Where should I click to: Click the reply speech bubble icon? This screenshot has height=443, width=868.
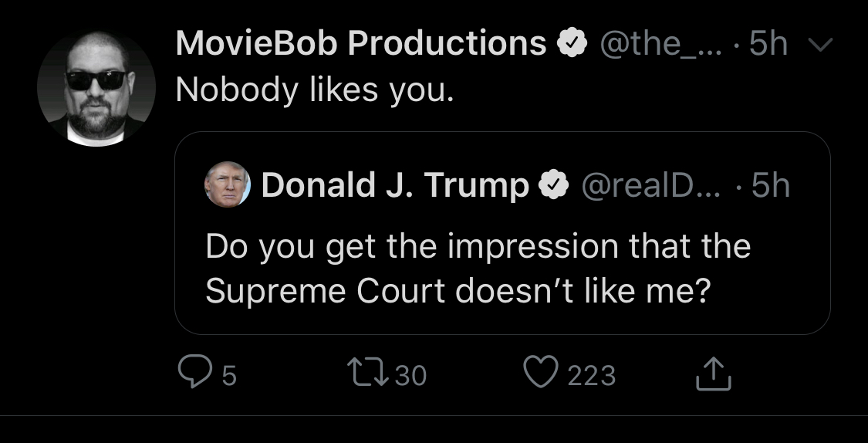coord(195,372)
